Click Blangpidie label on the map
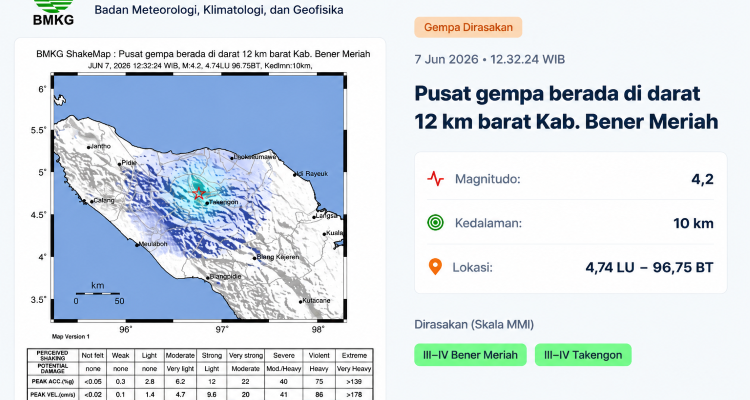 point(226,277)
